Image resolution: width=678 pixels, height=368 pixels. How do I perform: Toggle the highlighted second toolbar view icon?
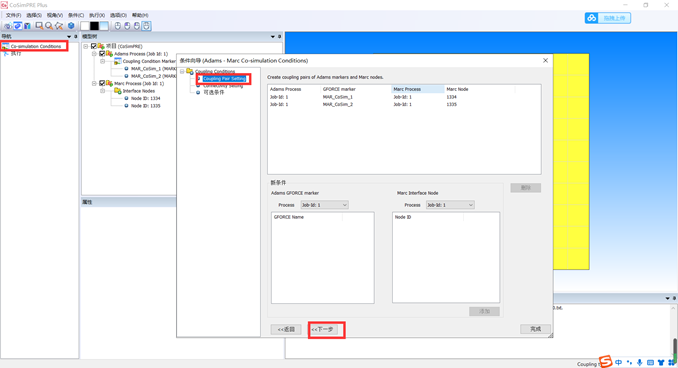point(18,26)
